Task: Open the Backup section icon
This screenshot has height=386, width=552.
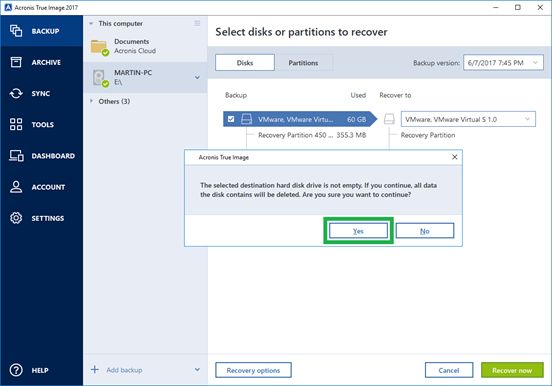Action: (16, 31)
